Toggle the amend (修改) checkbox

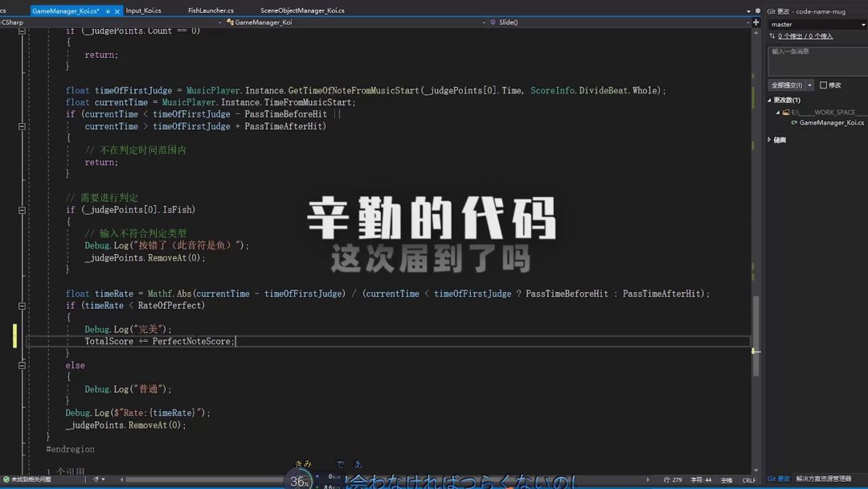[x=823, y=85]
